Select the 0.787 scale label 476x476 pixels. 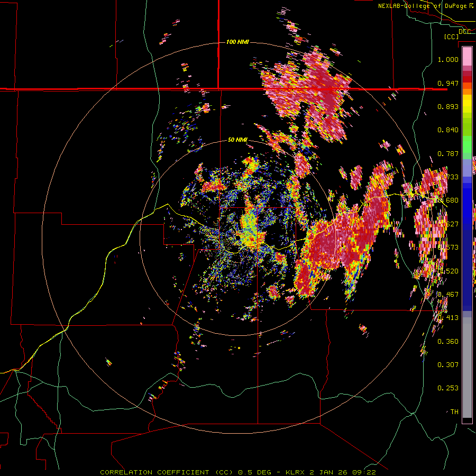coord(448,153)
